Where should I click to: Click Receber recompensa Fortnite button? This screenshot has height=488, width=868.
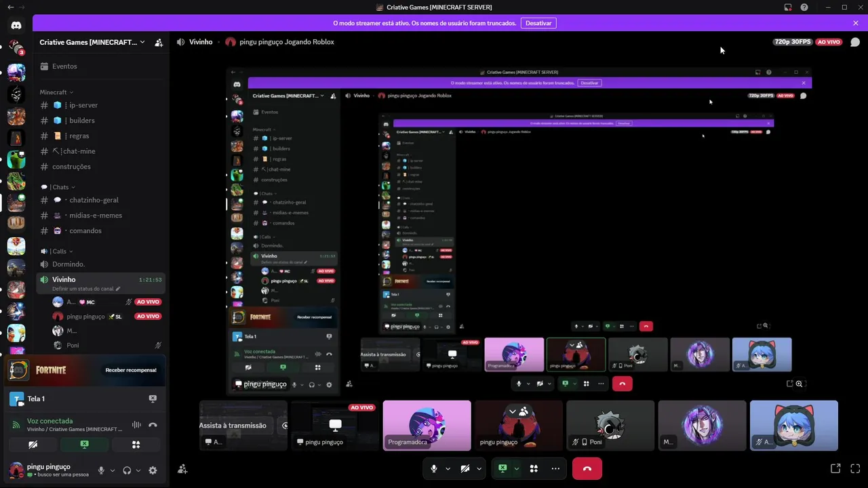pos(131,370)
